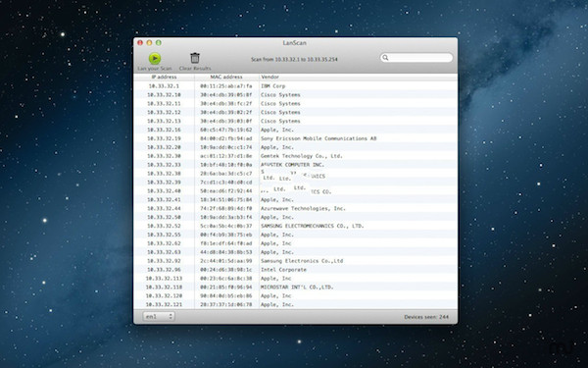This screenshot has width=588, height=368.
Task: Click the scan range text in the toolbar
Action: (294, 59)
